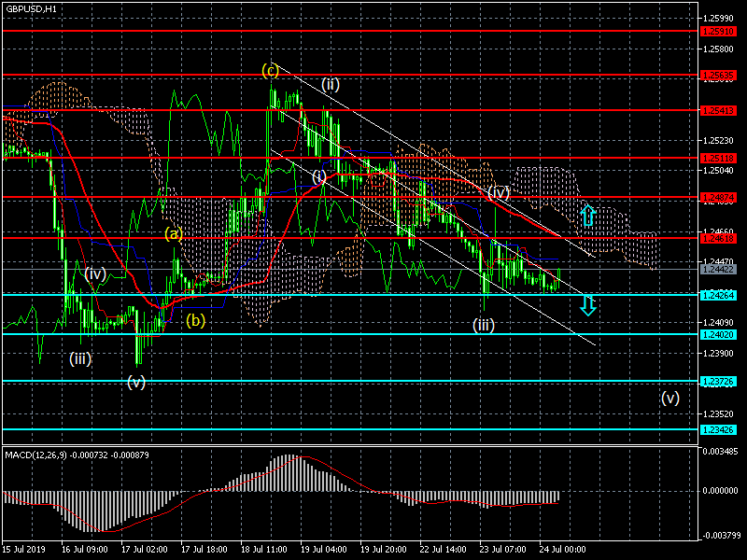Viewport: 747px width, 560px height.
Task: Click the cyan down arrow marker
Action: click(x=587, y=304)
